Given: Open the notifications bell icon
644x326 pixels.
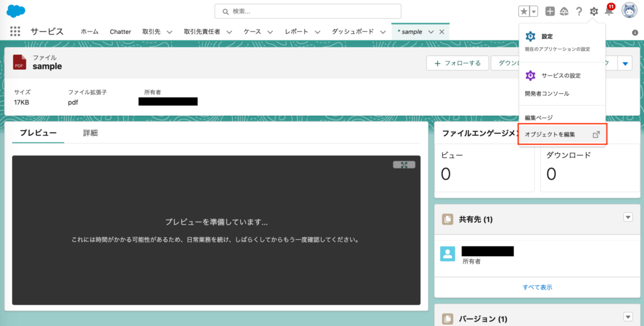Looking at the screenshot, I should 609,11.
